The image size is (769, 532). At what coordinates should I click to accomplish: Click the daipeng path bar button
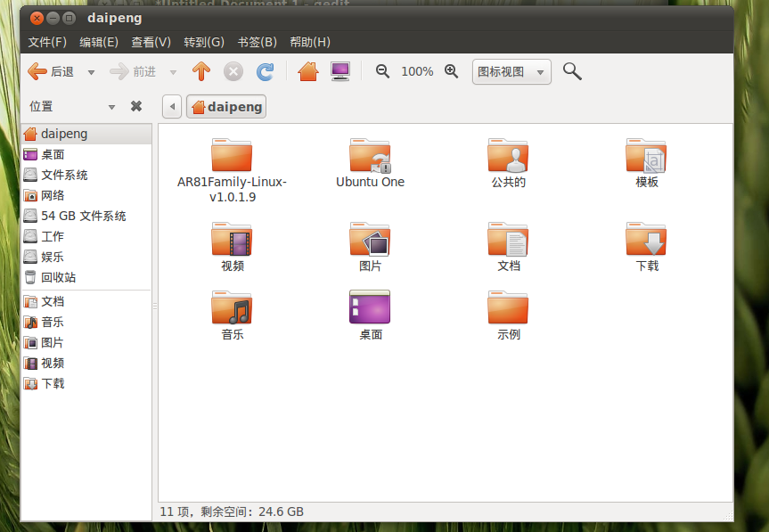click(x=226, y=106)
